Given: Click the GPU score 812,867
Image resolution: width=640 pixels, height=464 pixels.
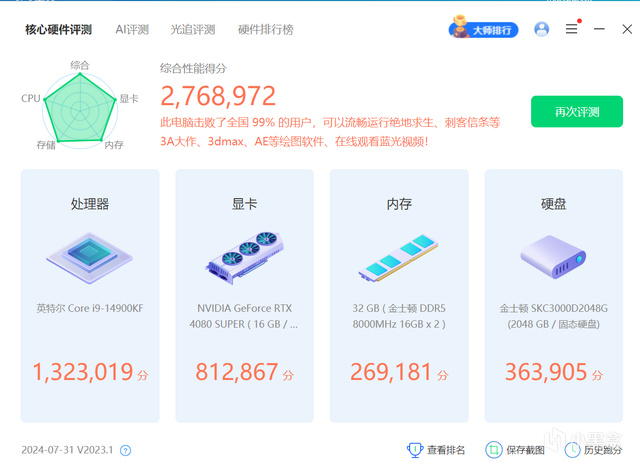Looking at the screenshot, I should coord(237,372).
